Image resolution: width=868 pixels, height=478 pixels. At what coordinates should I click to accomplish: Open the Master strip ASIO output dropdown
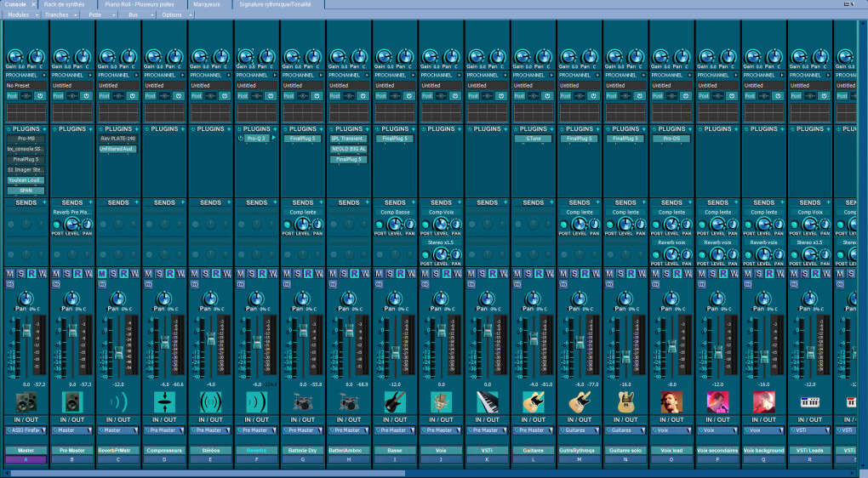point(26,430)
